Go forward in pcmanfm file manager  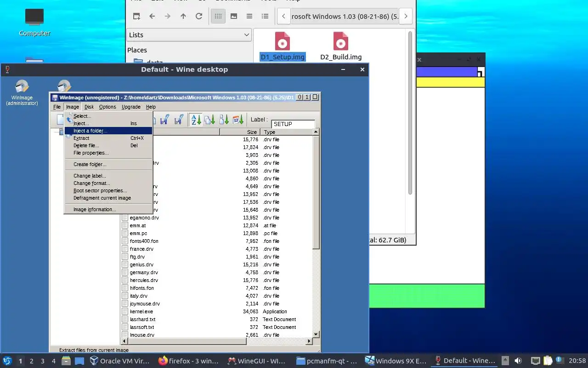(x=168, y=16)
